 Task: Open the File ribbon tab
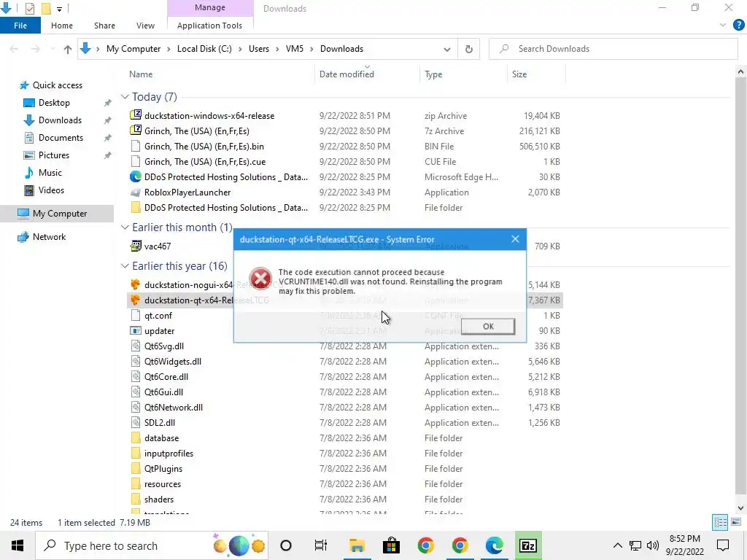pyautogui.click(x=20, y=26)
